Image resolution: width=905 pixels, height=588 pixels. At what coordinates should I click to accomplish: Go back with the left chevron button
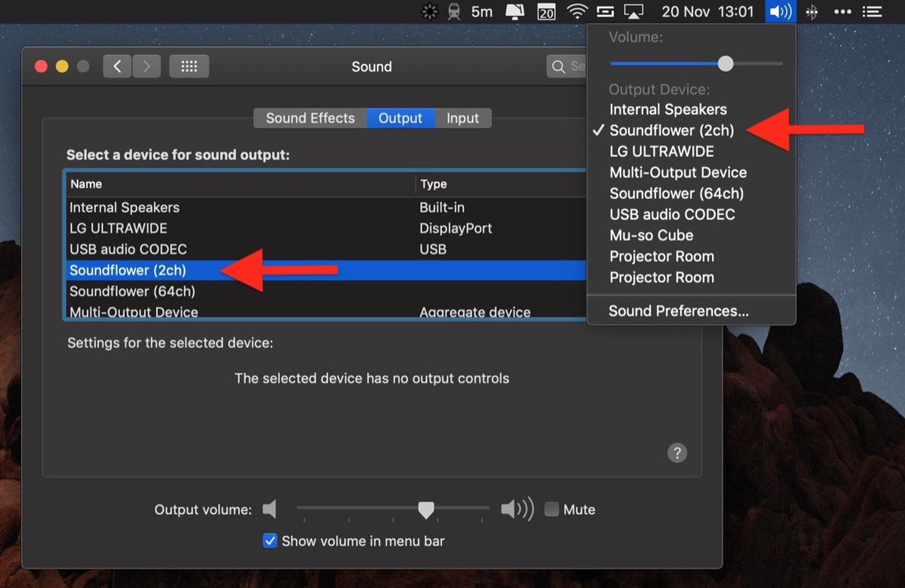(117, 67)
